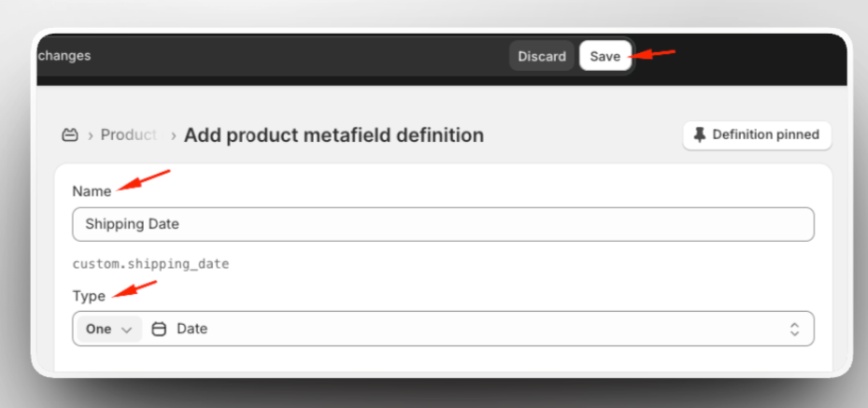The image size is (868, 408).
Task: Click the chevron before Product breadcrumb
Action: 91,135
